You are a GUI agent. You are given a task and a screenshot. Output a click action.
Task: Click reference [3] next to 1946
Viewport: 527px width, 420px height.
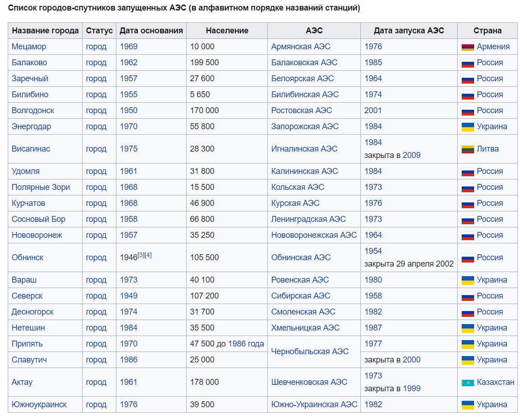point(141,255)
